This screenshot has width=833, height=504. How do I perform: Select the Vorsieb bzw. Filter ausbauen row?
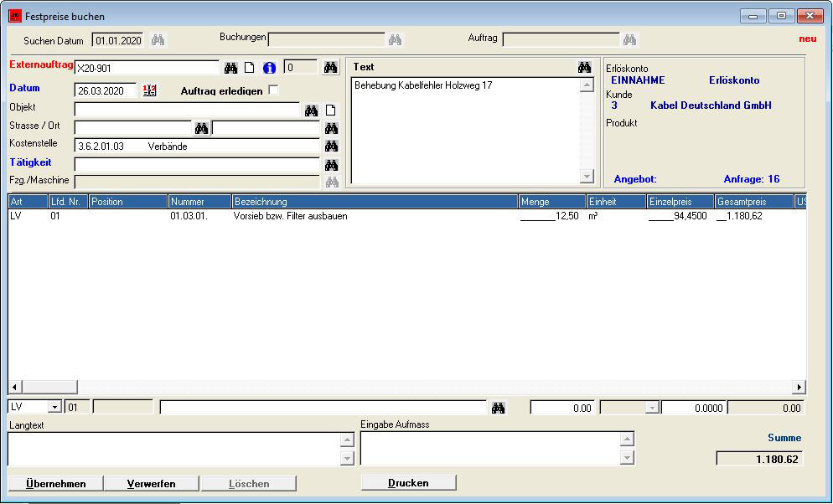[x=290, y=216]
